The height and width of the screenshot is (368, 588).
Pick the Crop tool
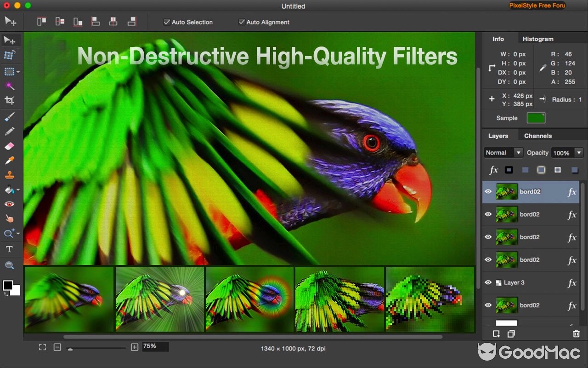(x=10, y=100)
